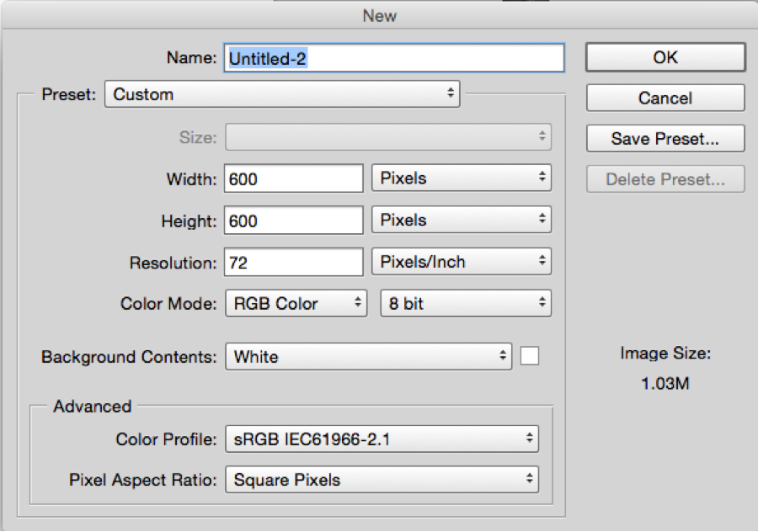758x532 pixels.
Task: Expand the Pixels/Inch resolution units dropdown
Action: (461, 262)
